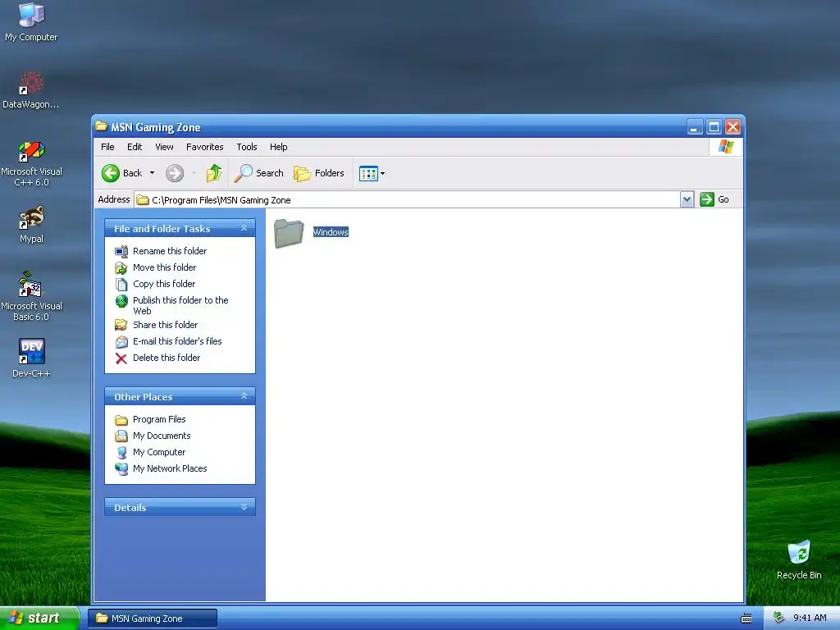Viewport: 840px width, 630px height.
Task: Click Move this folder link
Action: 164,267
